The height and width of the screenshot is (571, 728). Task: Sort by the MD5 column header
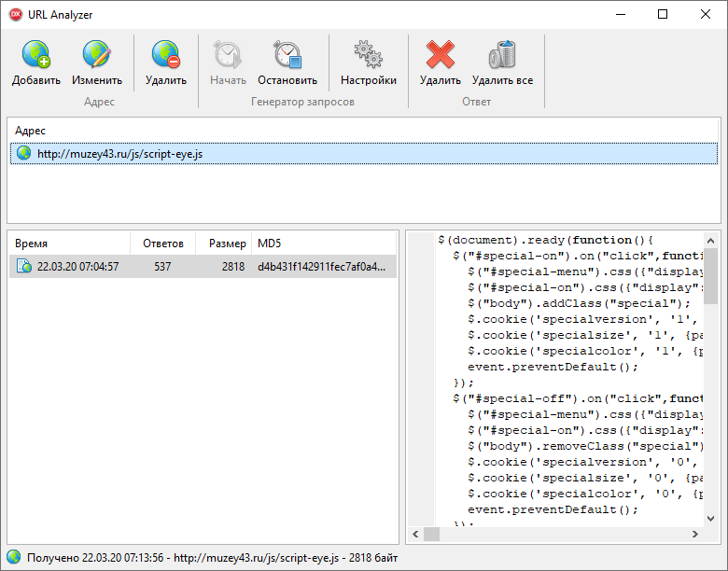pyautogui.click(x=324, y=244)
